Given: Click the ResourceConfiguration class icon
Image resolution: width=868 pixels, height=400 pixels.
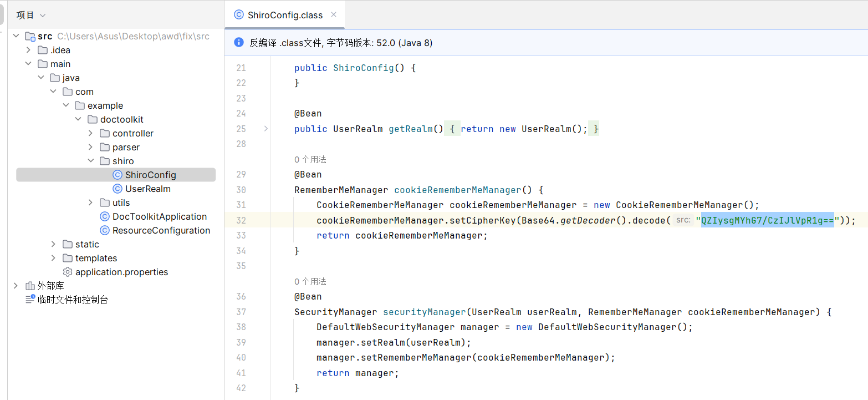Looking at the screenshot, I should 104,230.
